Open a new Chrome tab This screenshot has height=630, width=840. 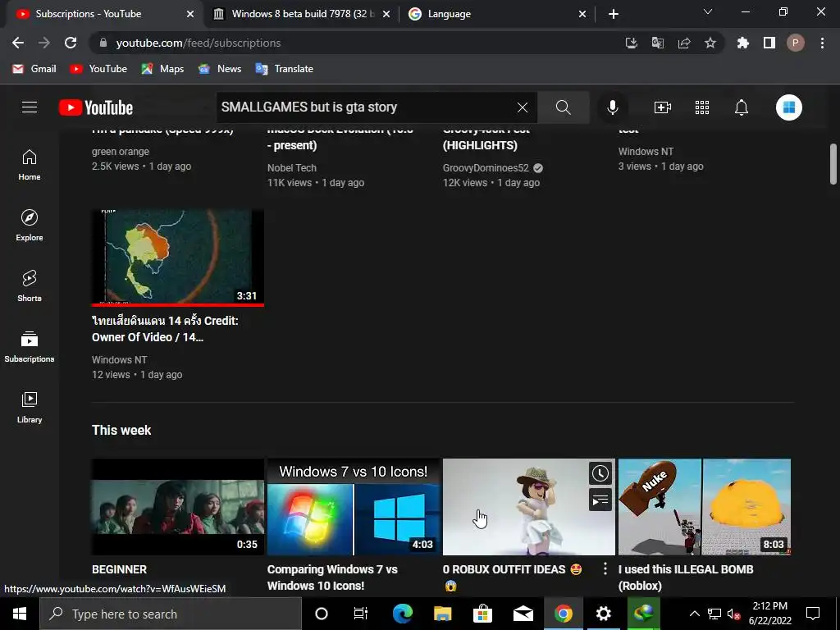tap(614, 14)
